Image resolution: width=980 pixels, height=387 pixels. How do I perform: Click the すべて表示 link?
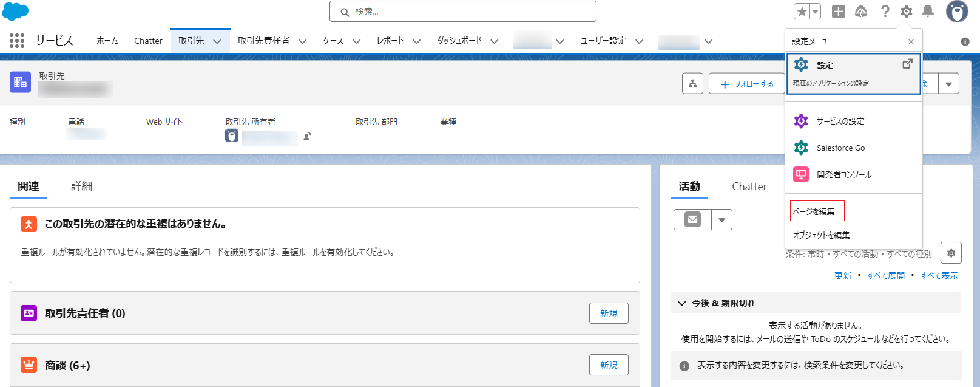(939, 275)
